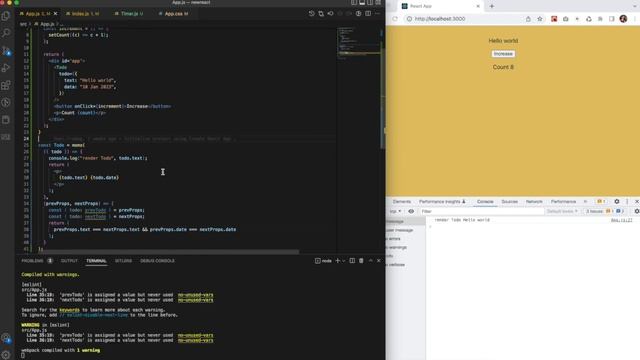Toggle the bottom panel layout icon in the title bar
The height and width of the screenshot is (360, 640).
pos(362,2)
